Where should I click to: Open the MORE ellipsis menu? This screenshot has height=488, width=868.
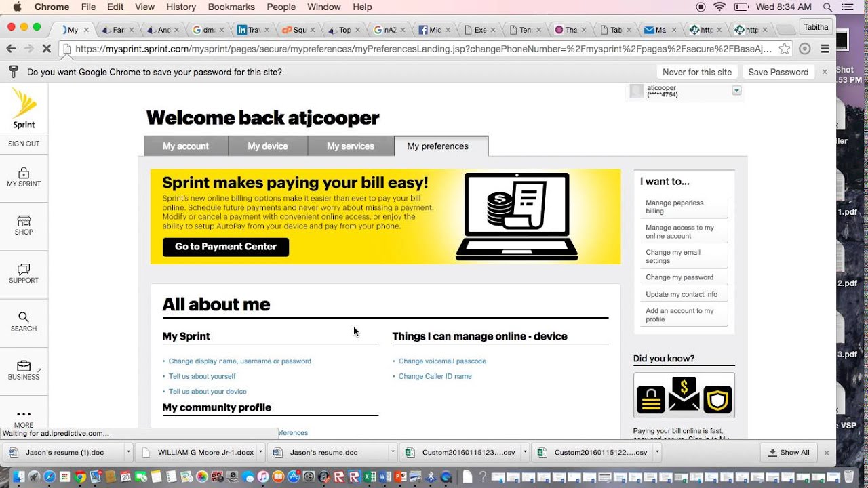point(24,414)
